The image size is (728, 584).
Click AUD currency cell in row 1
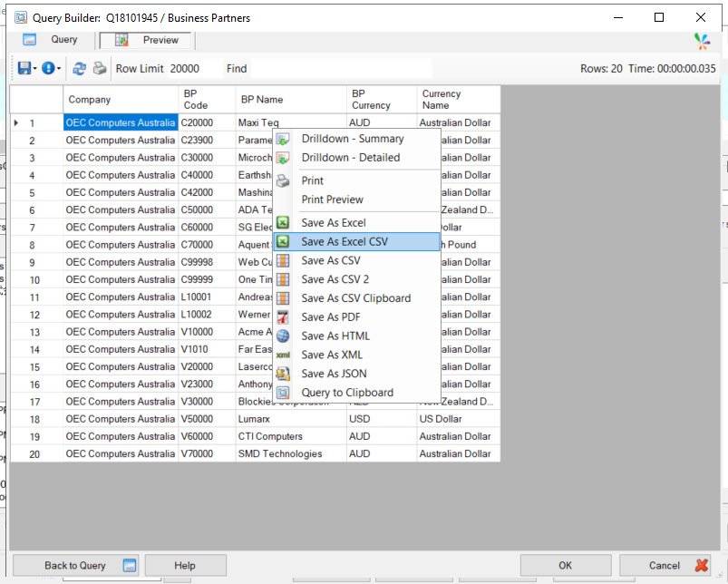click(382, 123)
